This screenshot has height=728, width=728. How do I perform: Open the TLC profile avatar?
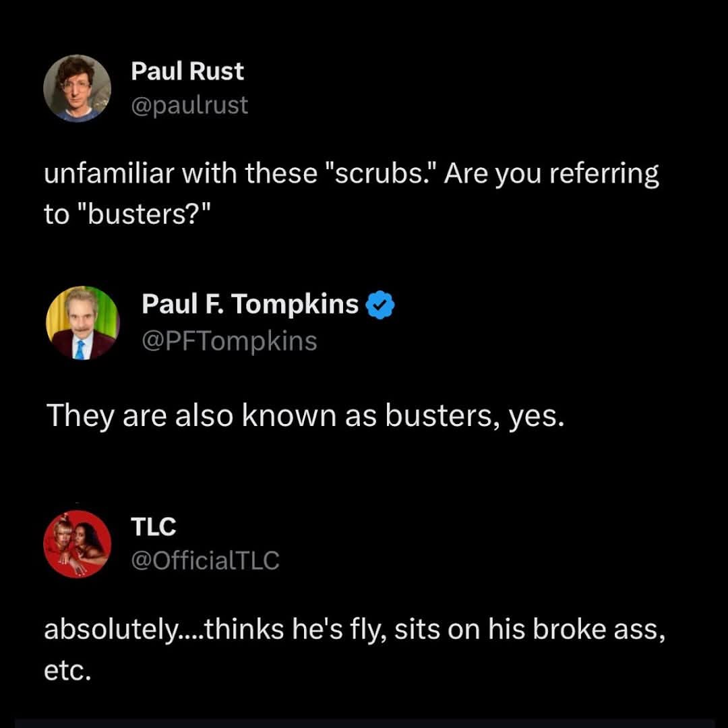click(x=77, y=543)
